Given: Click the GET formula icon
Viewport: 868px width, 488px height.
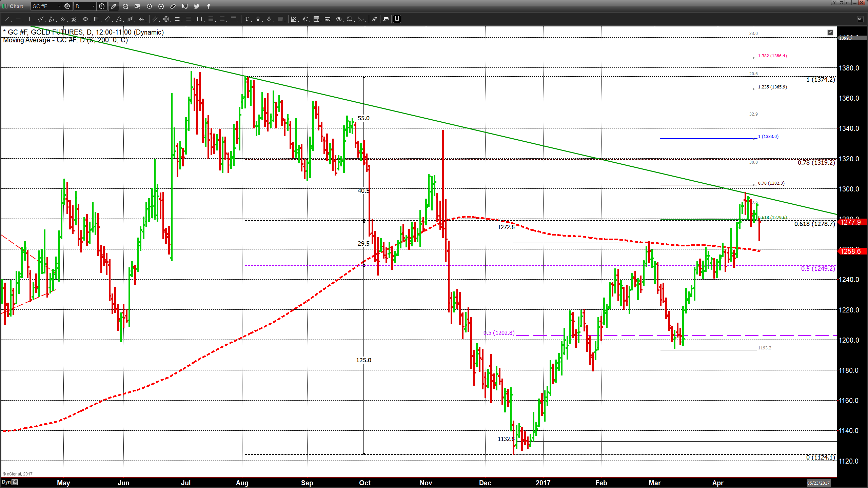Looking at the screenshot, I should click(x=137, y=6).
